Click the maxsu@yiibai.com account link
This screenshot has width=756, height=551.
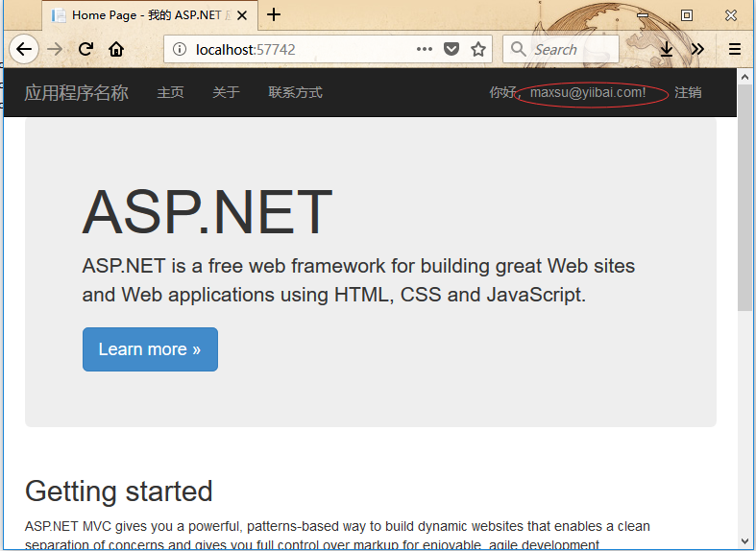[588, 93]
